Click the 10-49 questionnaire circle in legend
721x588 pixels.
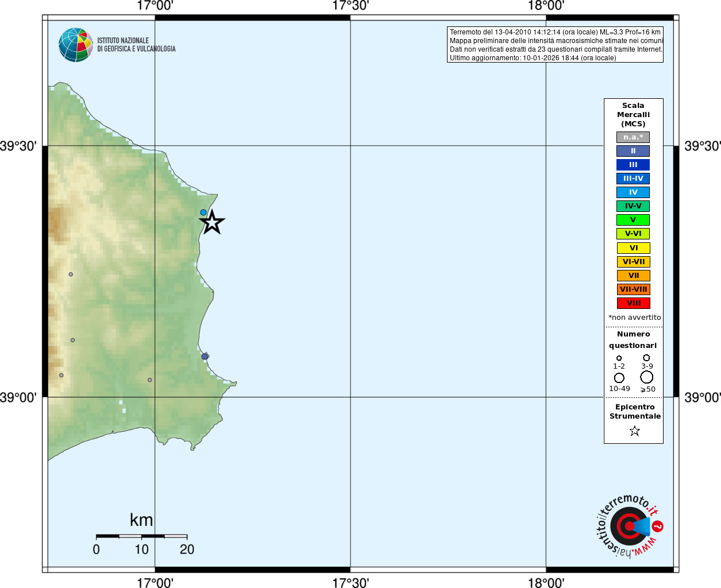[x=619, y=378]
